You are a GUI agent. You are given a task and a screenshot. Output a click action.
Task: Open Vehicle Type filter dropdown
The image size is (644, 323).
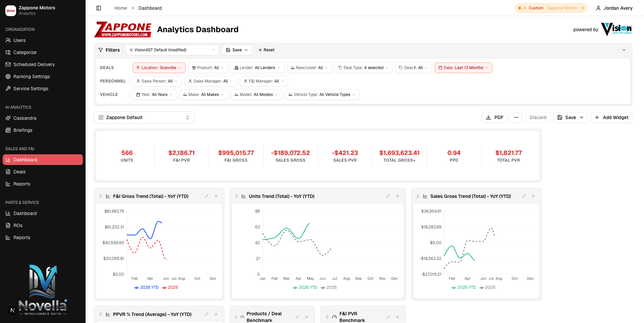click(x=322, y=95)
